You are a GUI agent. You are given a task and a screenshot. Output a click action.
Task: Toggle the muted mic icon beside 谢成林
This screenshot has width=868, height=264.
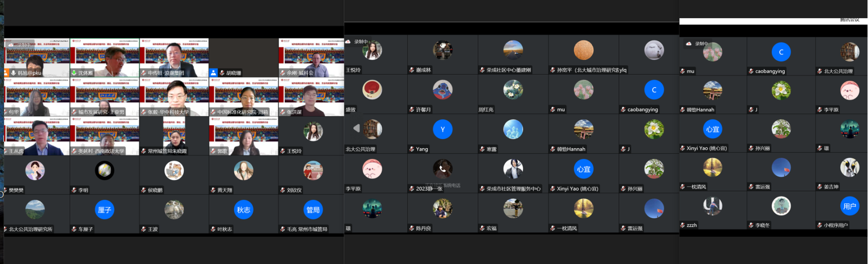(412, 70)
